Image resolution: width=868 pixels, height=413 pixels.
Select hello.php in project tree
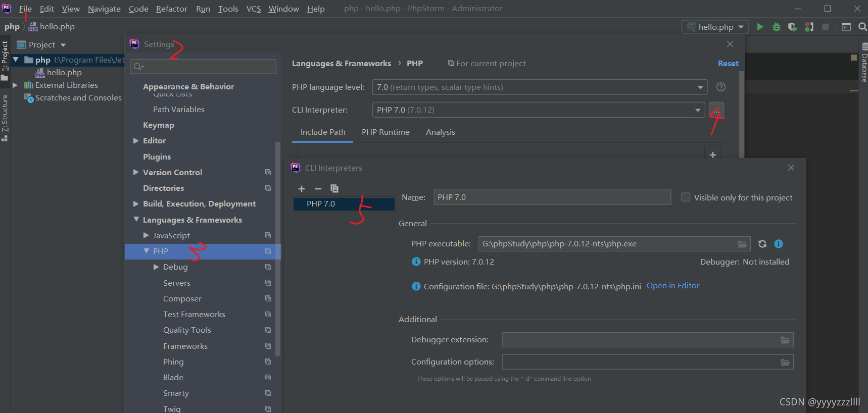click(64, 72)
